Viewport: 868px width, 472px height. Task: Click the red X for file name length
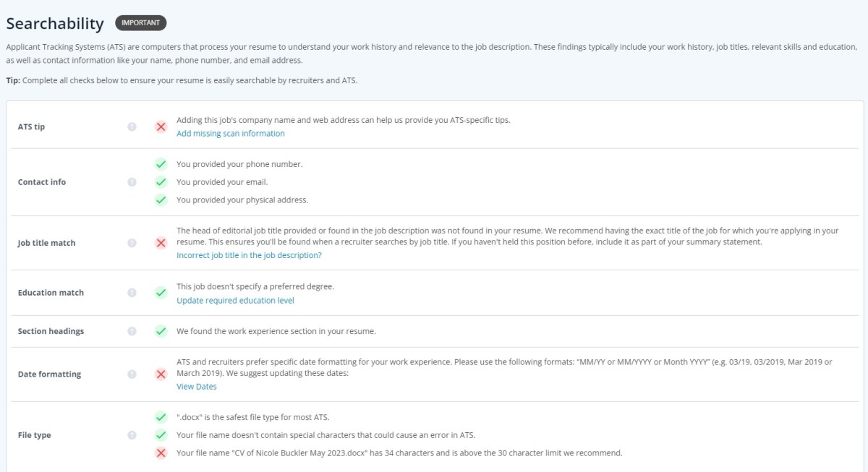pos(161,453)
